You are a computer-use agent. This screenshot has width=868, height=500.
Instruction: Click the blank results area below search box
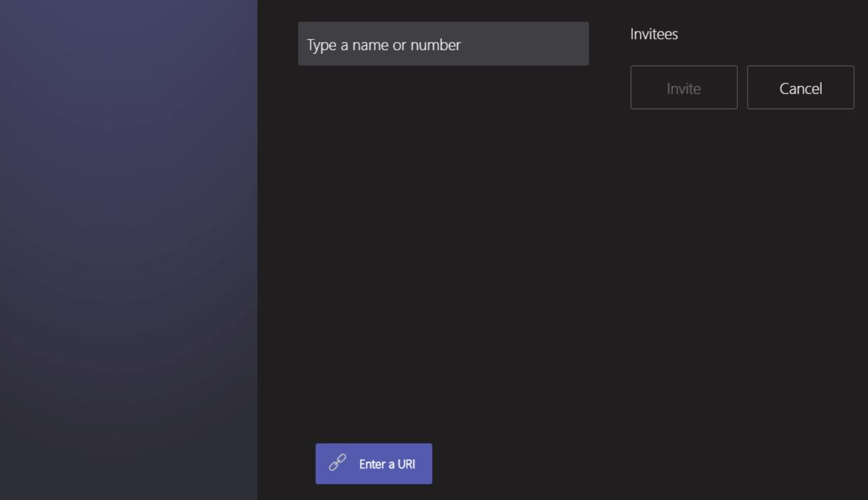tap(443, 216)
